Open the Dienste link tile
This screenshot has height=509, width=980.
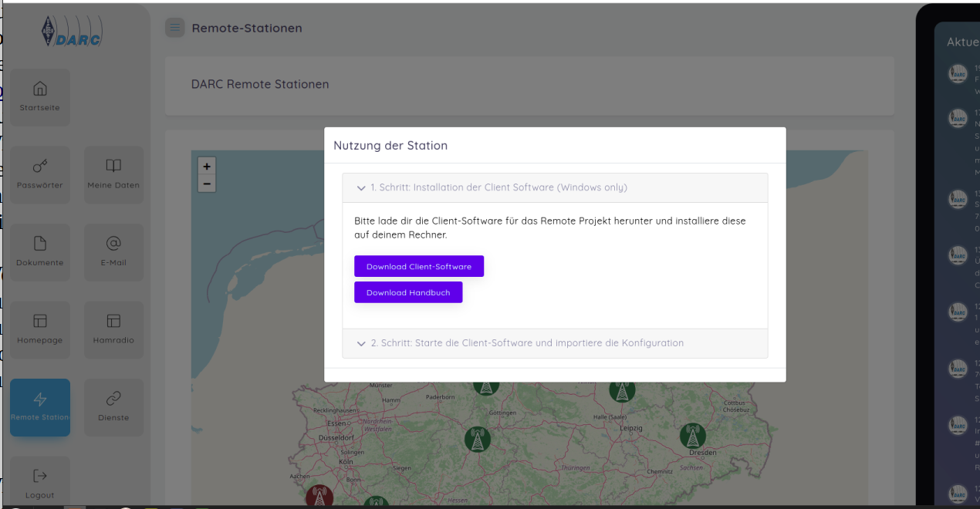tap(113, 407)
